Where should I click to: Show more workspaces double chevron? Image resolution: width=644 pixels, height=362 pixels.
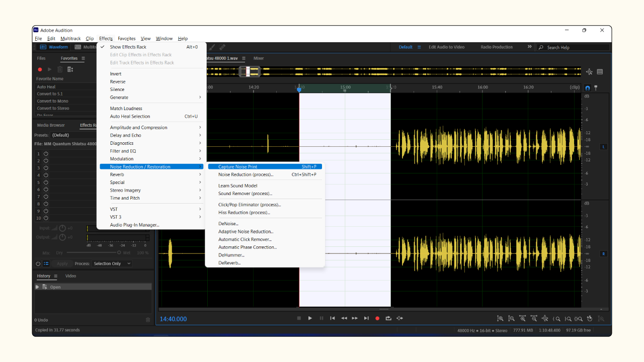[529, 47]
